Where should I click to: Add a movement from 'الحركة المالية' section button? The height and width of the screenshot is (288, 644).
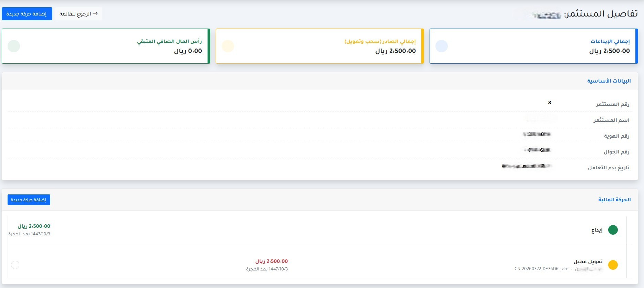tap(29, 200)
